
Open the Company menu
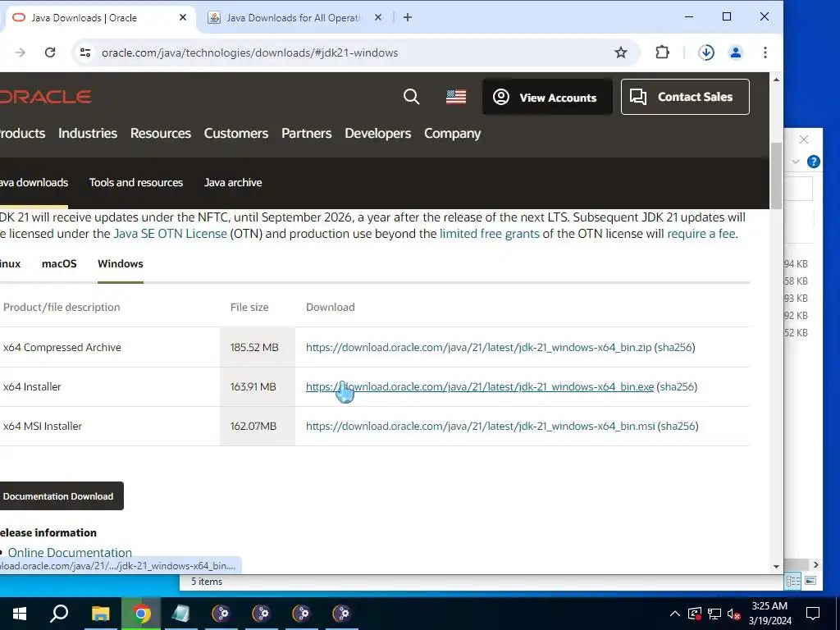point(453,134)
